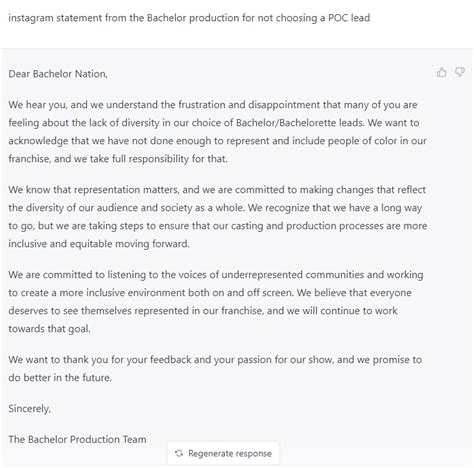Click the paragraph starting 'We know that representation'

click(x=218, y=217)
